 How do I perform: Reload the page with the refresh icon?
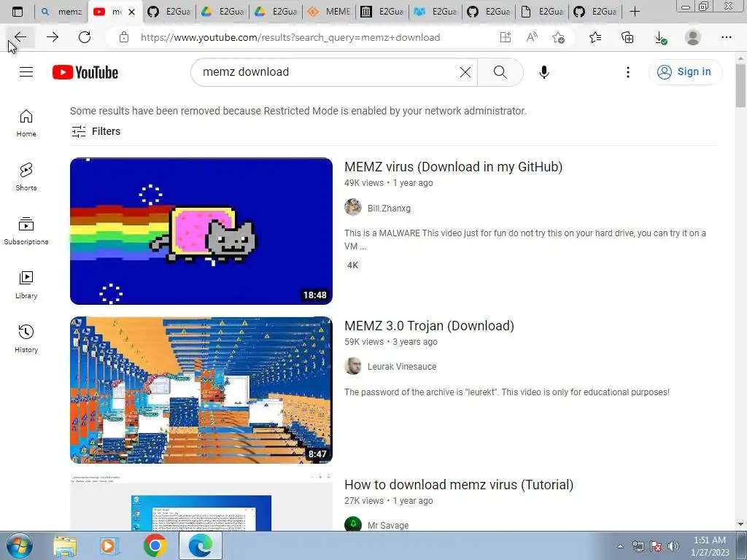pyautogui.click(x=85, y=37)
